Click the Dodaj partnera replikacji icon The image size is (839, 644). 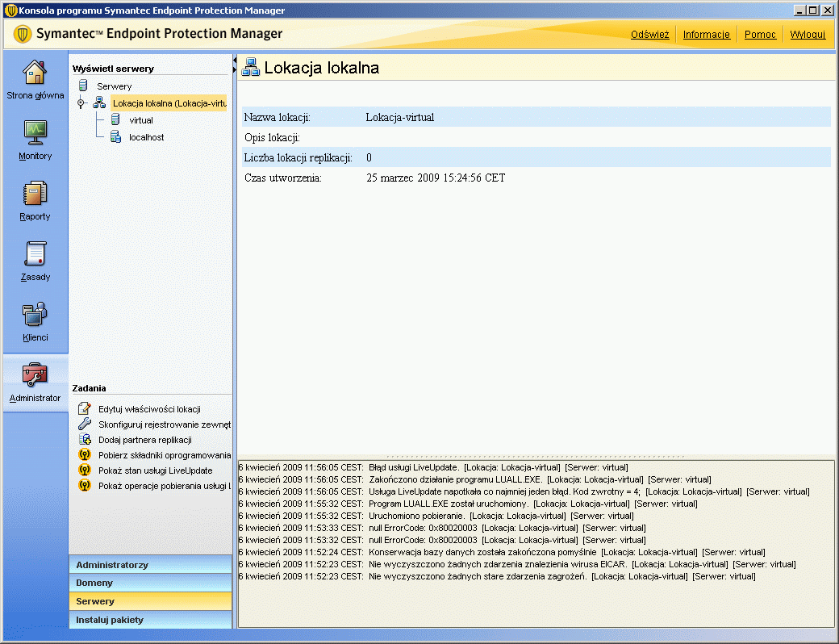[x=85, y=440]
